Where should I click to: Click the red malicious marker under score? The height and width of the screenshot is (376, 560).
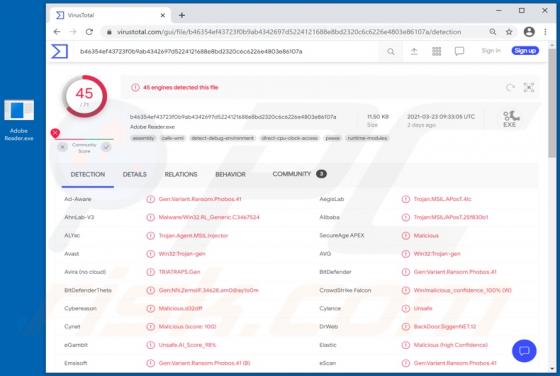click(x=55, y=133)
